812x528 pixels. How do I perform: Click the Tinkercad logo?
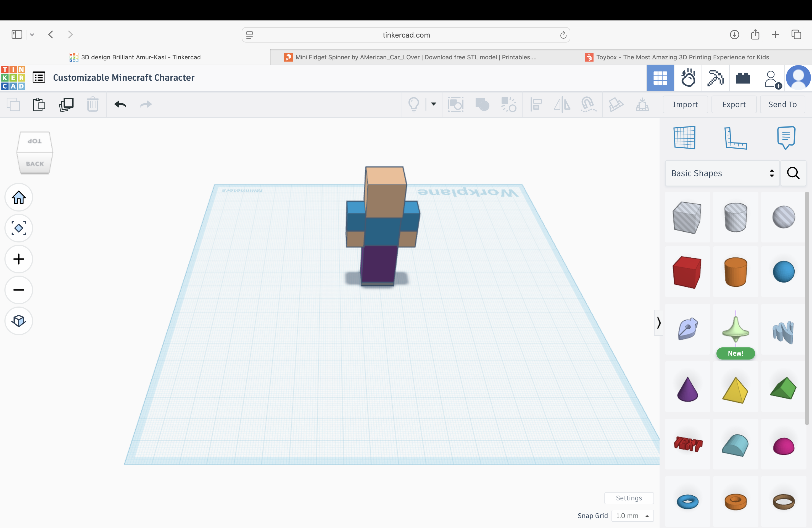pos(13,78)
